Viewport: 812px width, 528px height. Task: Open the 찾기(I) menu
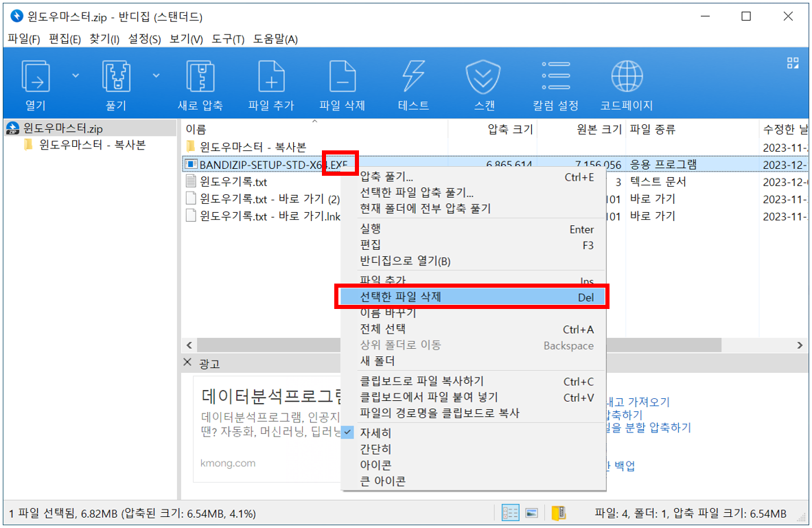pos(104,39)
